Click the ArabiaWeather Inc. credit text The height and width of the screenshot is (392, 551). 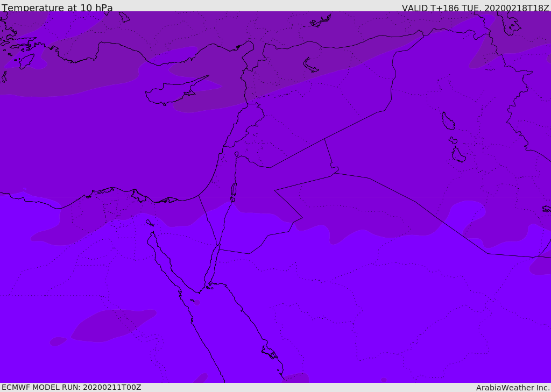pyautogui.click(x=513, y=388)
